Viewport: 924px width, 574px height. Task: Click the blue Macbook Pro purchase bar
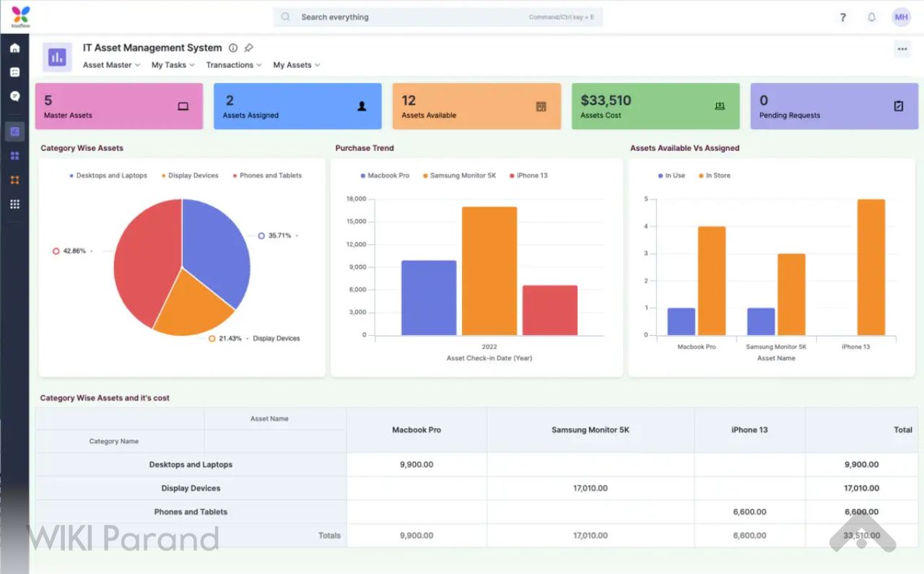click(x=429, y=297)
